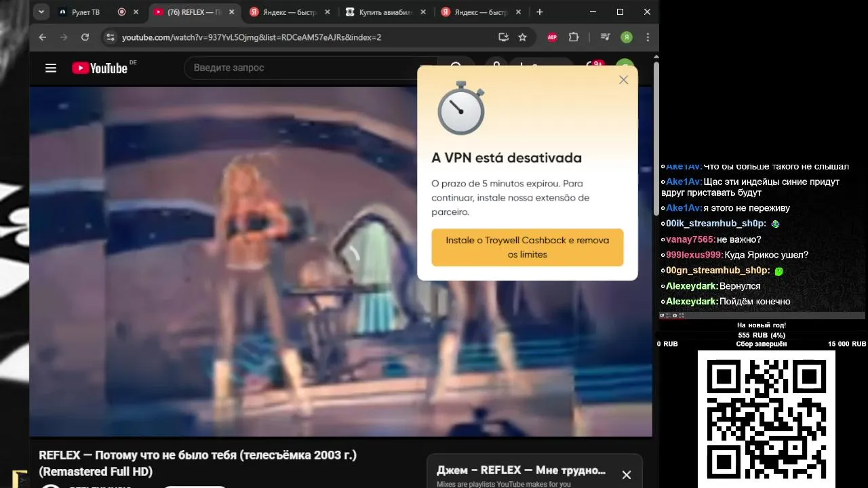This screenshot has height=488, width=868.
Task: Open the YouTube hamburger guide menu
Action: (x=51, y=68)
